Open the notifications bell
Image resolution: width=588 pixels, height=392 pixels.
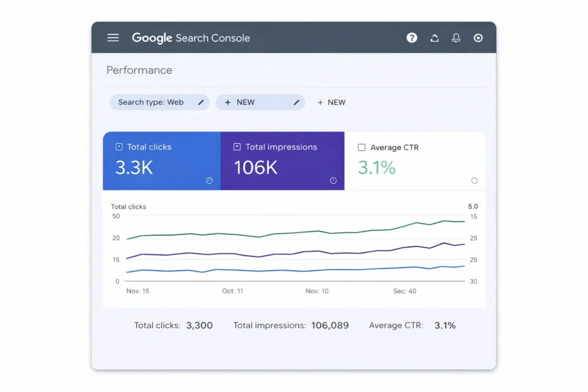456,38
